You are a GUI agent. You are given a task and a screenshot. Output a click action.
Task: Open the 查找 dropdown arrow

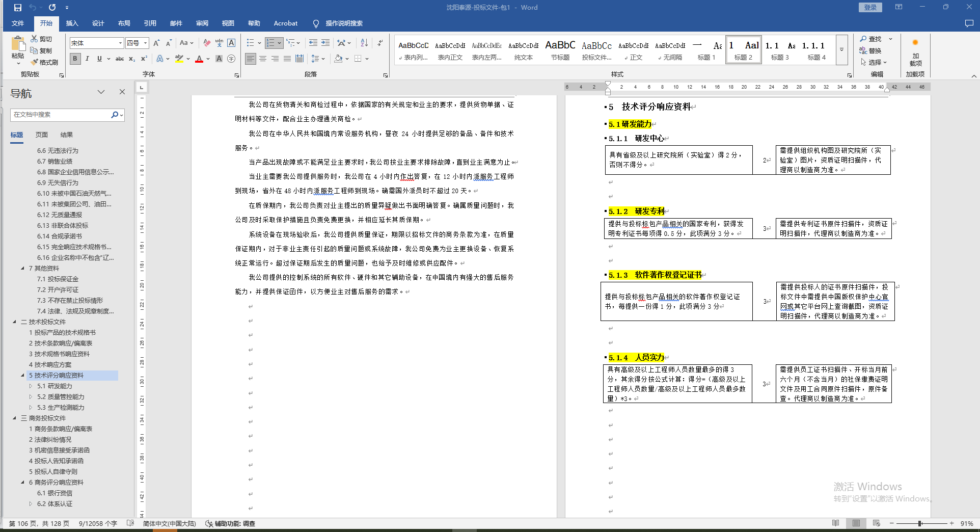coord(890,39)
